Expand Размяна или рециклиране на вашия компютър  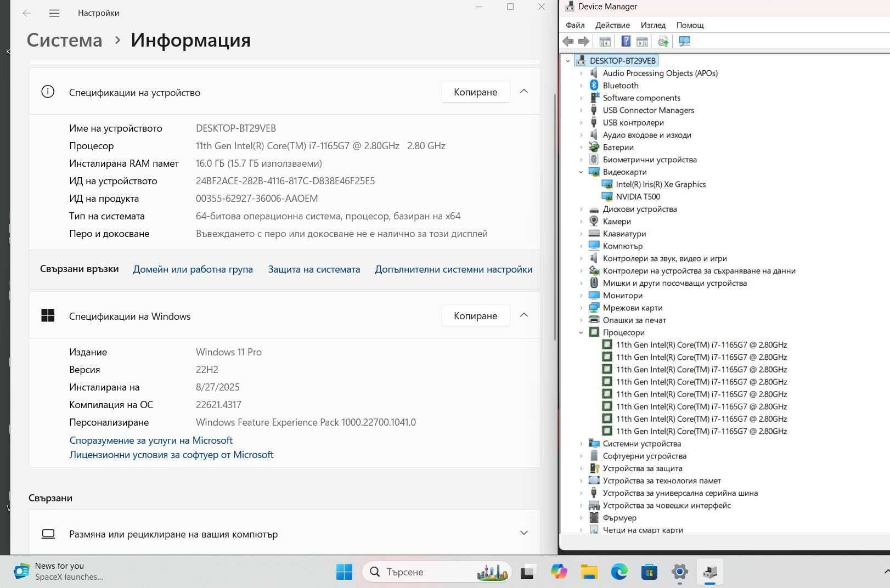coord(524,533)
